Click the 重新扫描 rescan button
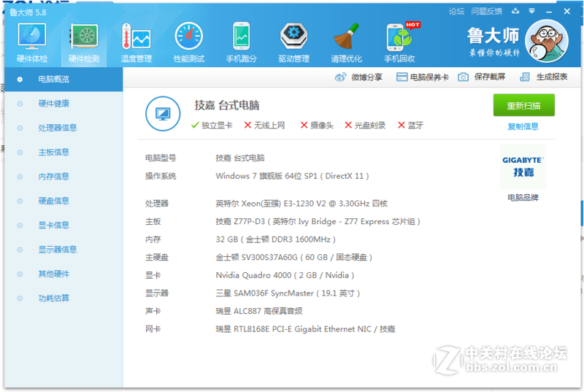 (x=523, y=105)
